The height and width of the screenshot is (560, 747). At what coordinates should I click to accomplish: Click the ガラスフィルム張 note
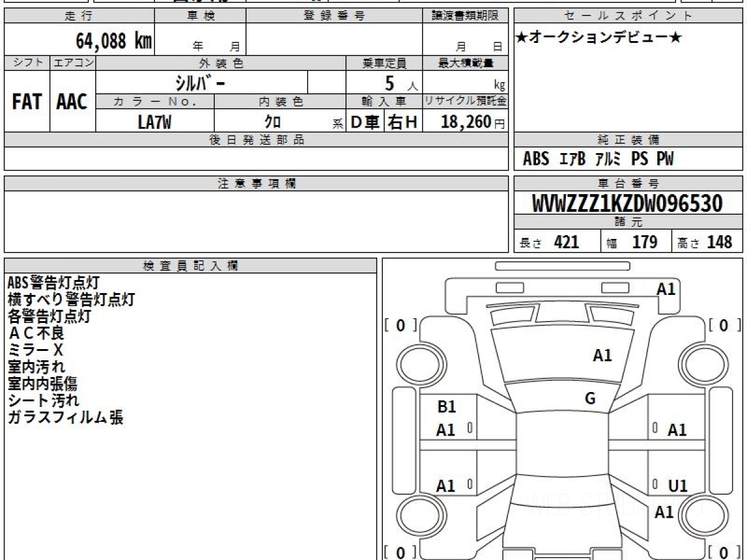tap(65, 417)
